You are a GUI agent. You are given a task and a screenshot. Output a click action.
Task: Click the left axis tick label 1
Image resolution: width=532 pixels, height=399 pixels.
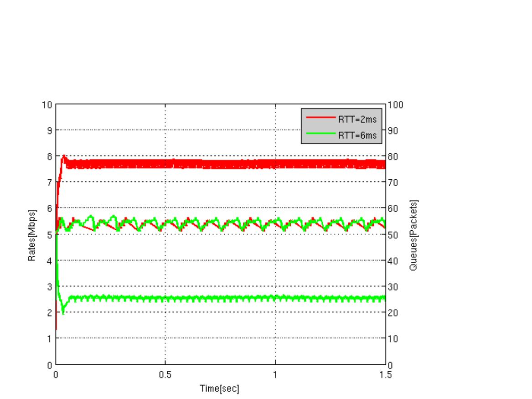click(x=50, y=339)
